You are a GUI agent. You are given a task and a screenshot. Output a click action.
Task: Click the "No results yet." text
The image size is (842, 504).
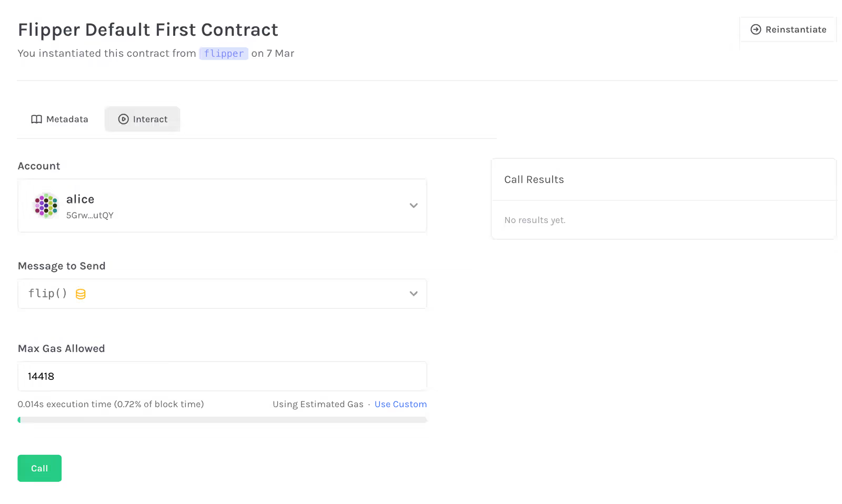(x=535, y=220)
